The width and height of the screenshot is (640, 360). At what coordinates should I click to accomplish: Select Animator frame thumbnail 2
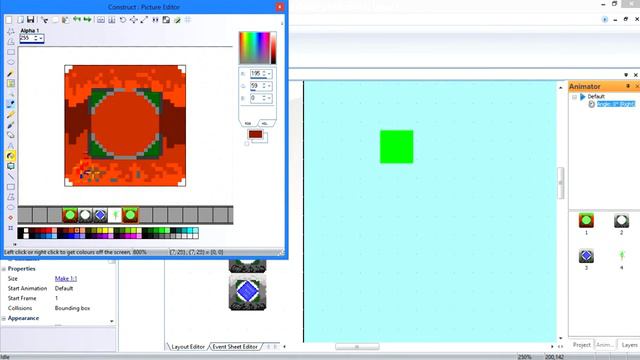tap(621, 220)
